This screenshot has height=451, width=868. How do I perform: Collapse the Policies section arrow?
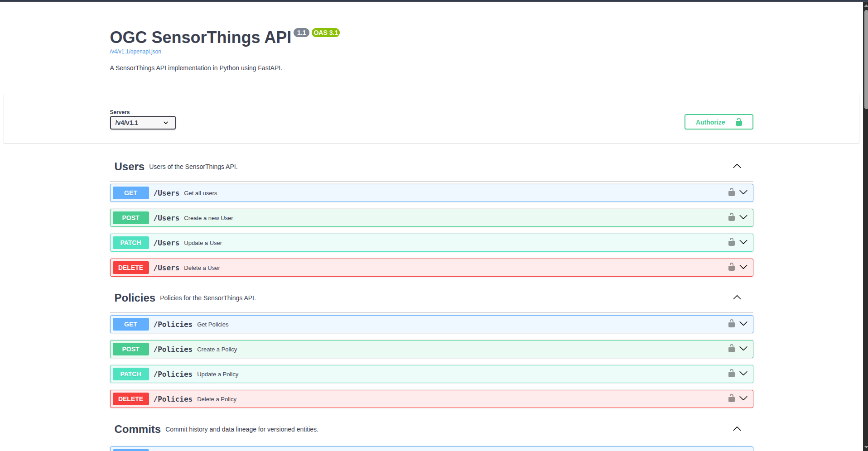click(x=737, y=297)
